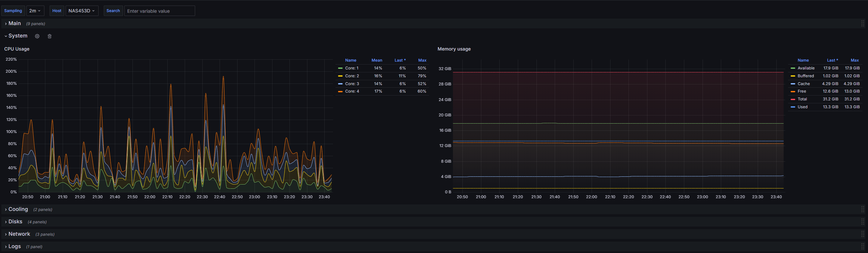Toggle Core: 2 series in CPU legend
Viewport: 868px width, 253px height.
click(x=352, y=76)
